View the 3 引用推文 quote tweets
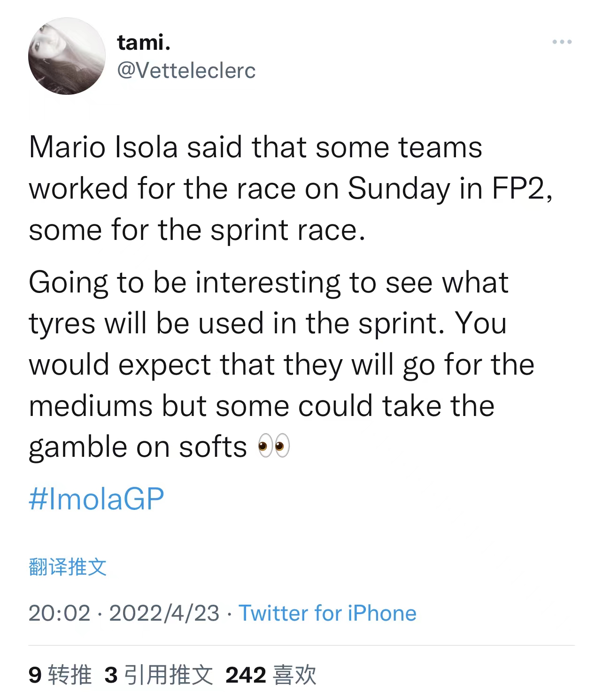 [x=158, y=675]
